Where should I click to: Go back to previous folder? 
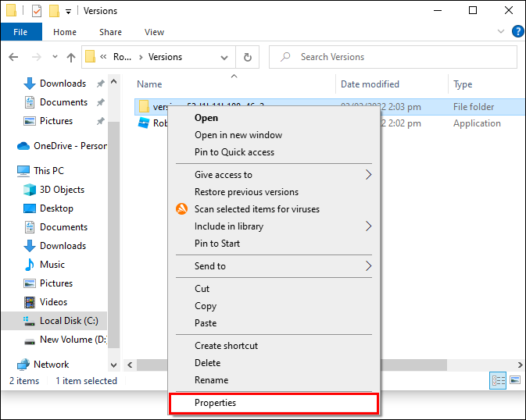coord(13,57)
